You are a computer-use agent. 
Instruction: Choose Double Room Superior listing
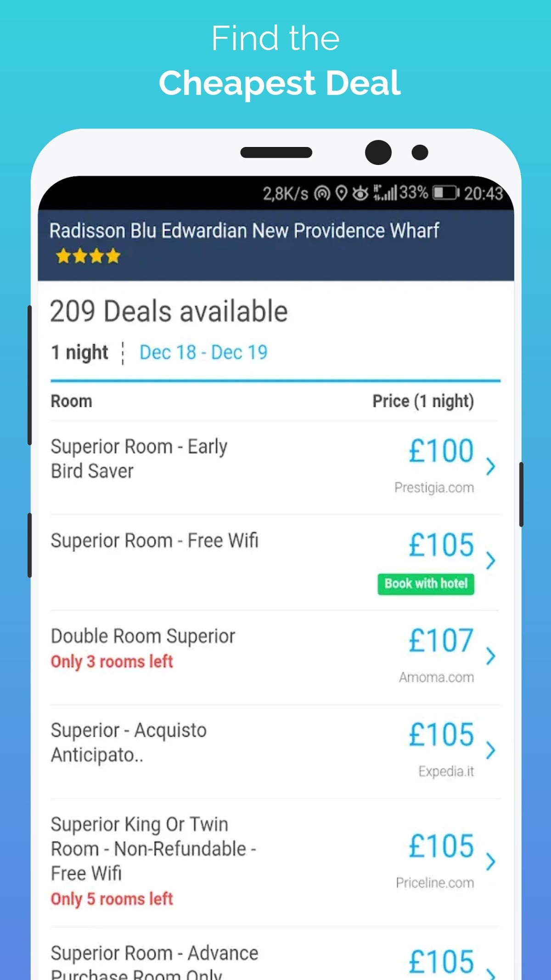(x=143, y=636)
